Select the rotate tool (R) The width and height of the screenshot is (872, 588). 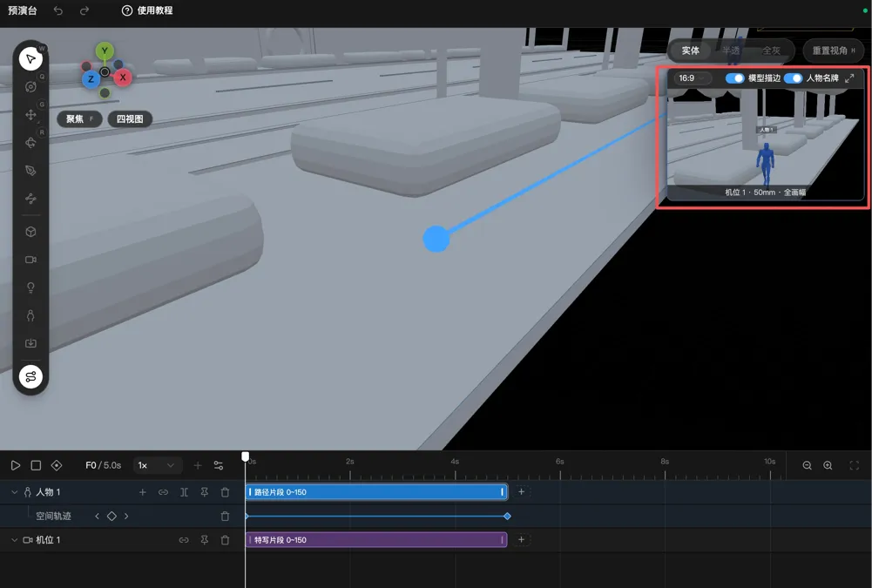30,142
